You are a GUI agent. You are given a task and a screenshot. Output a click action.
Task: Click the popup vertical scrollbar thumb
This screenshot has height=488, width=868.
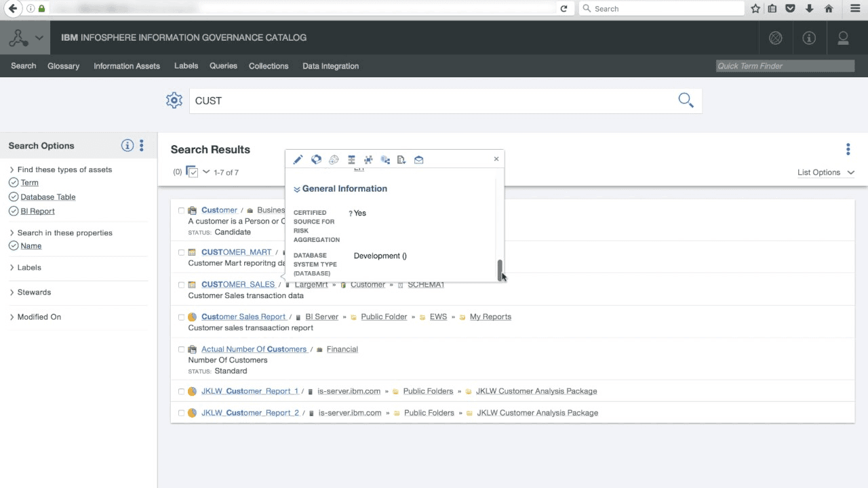(500, 270)
